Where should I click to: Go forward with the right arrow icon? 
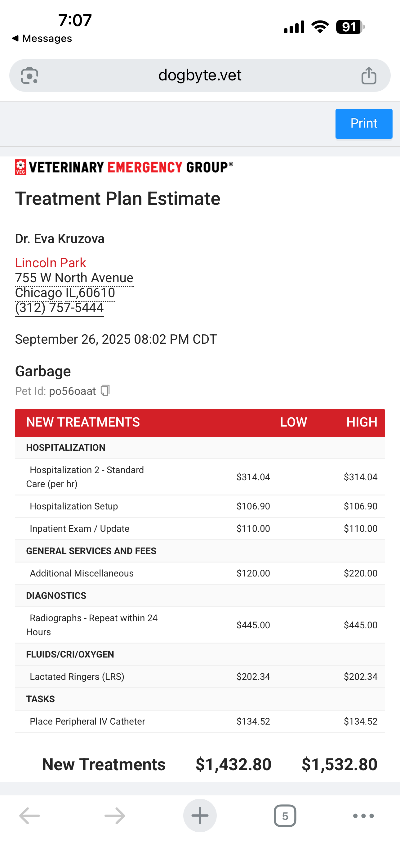pos(114,816)
